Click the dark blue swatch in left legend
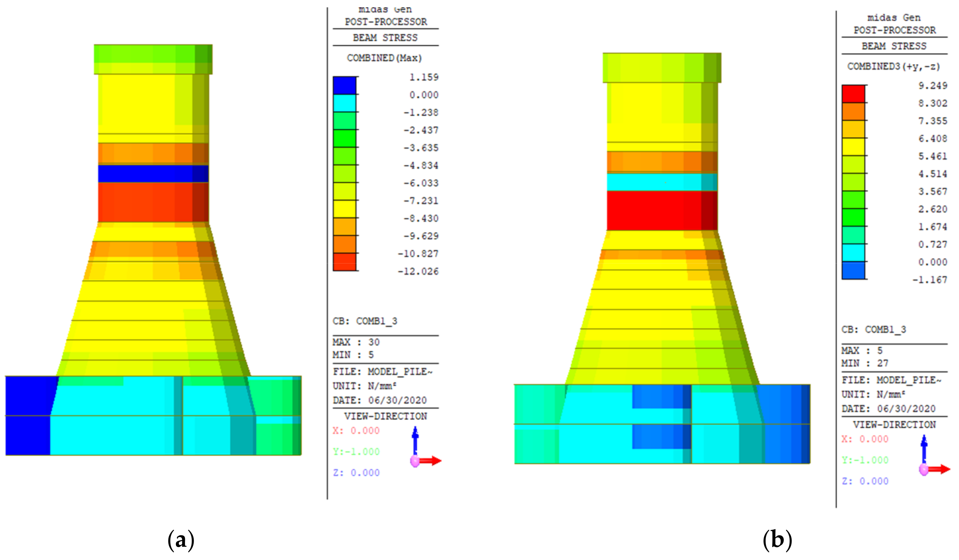Screen dimensions: 959x560 click(x=344, y=85)
